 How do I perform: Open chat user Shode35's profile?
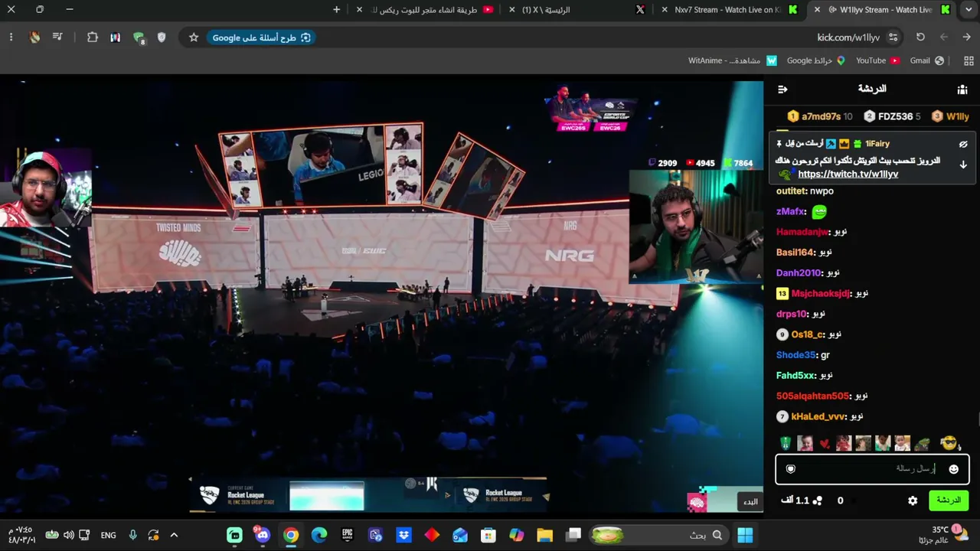tap(796, 355)
